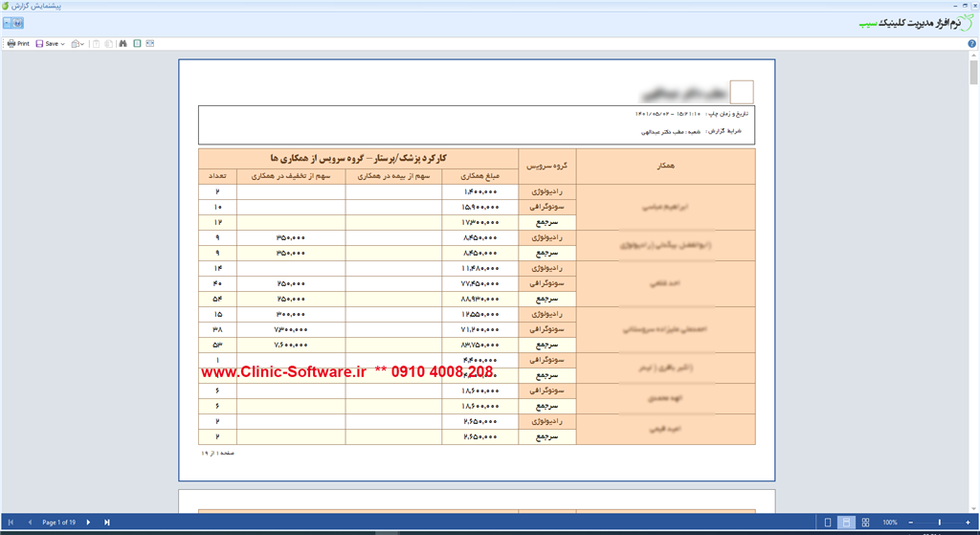Switch to multiple pages grid view
This screenshot has width=980, height=535.
865,522
